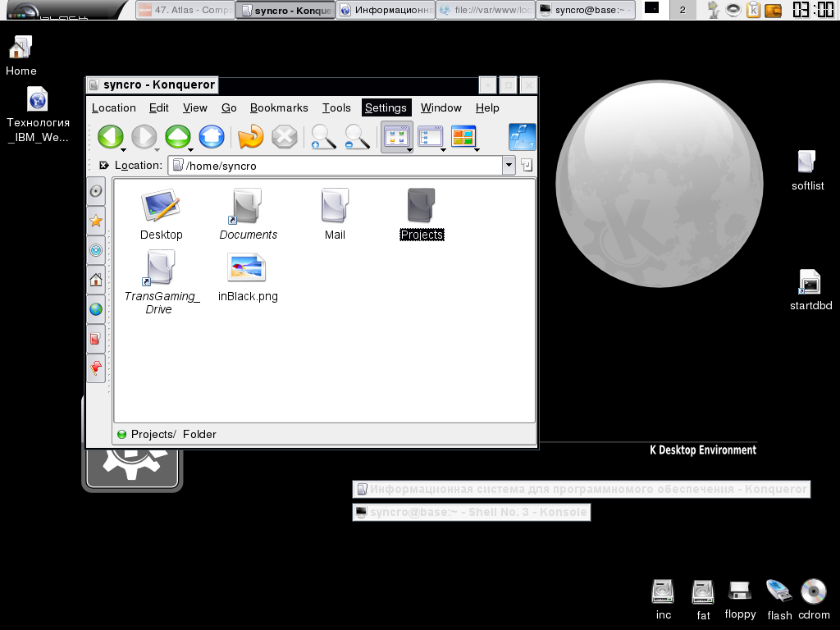Select the Documents link folder

(248, 214)
